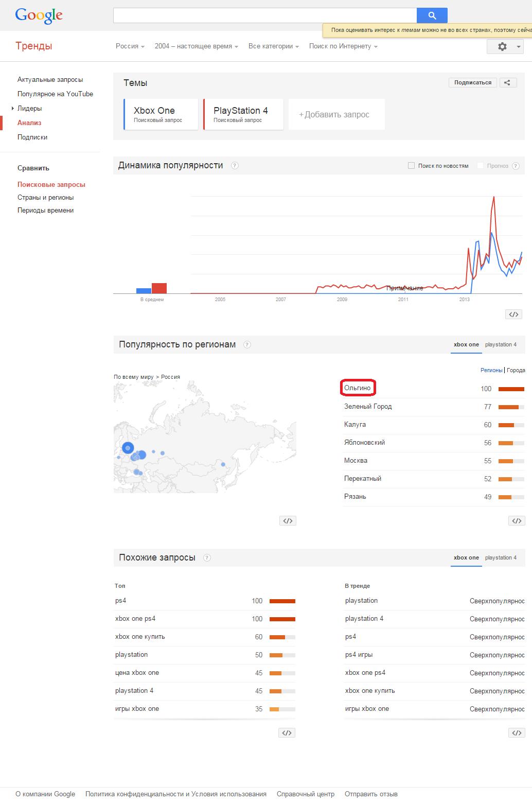This screenshot has width=532, height=803.
Task: Open Справочный центр footer link
Action: (x=306, y=794)
